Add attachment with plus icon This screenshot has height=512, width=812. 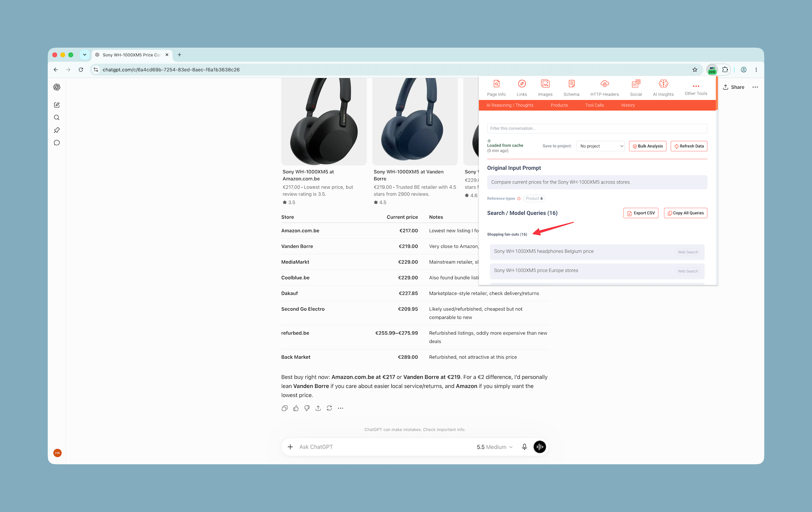pyautogui.click(x=290, y=447)
